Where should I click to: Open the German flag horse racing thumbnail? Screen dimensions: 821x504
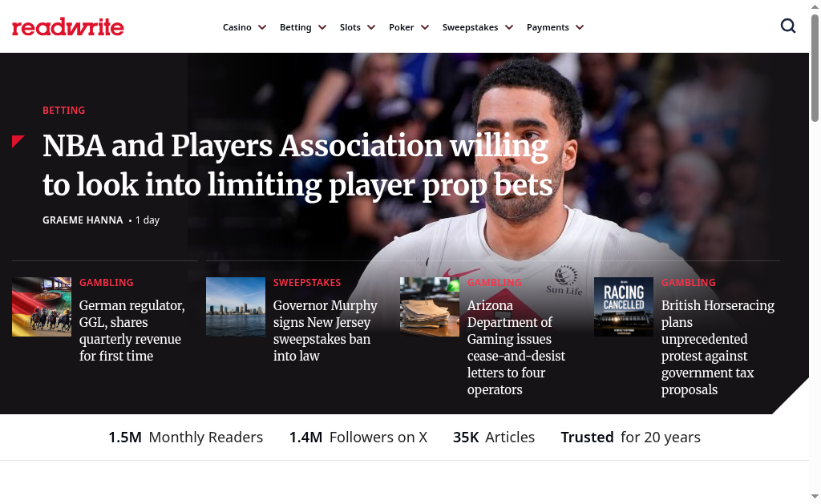42,307
